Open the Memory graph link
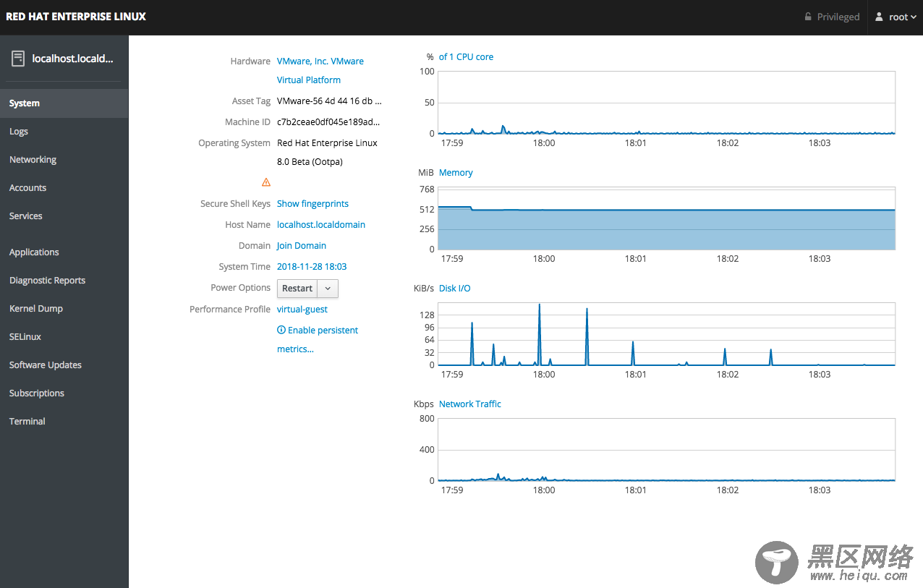Screen dimensions: 923x588 [456, 173]
